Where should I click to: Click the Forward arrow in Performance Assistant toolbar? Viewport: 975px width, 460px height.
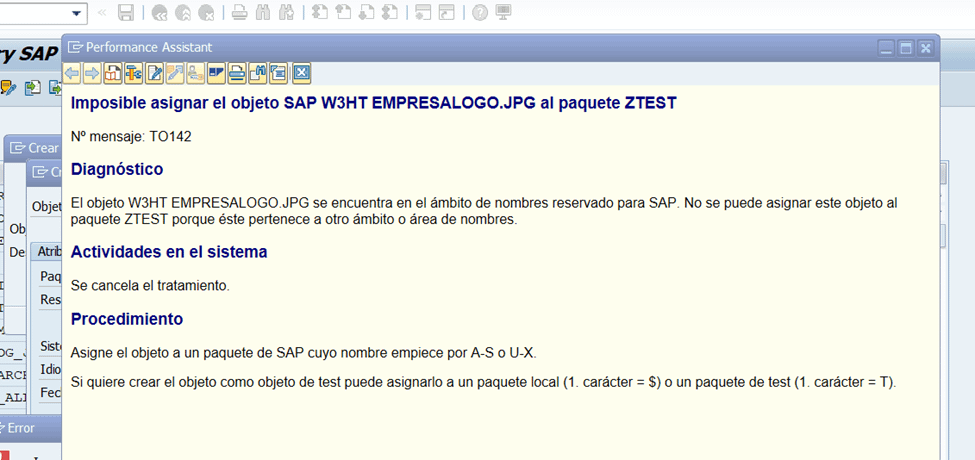click(91, 73)
